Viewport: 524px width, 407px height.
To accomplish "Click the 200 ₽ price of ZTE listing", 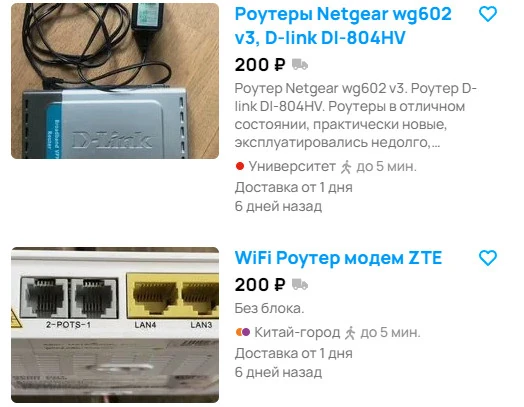I will (260, 284).
